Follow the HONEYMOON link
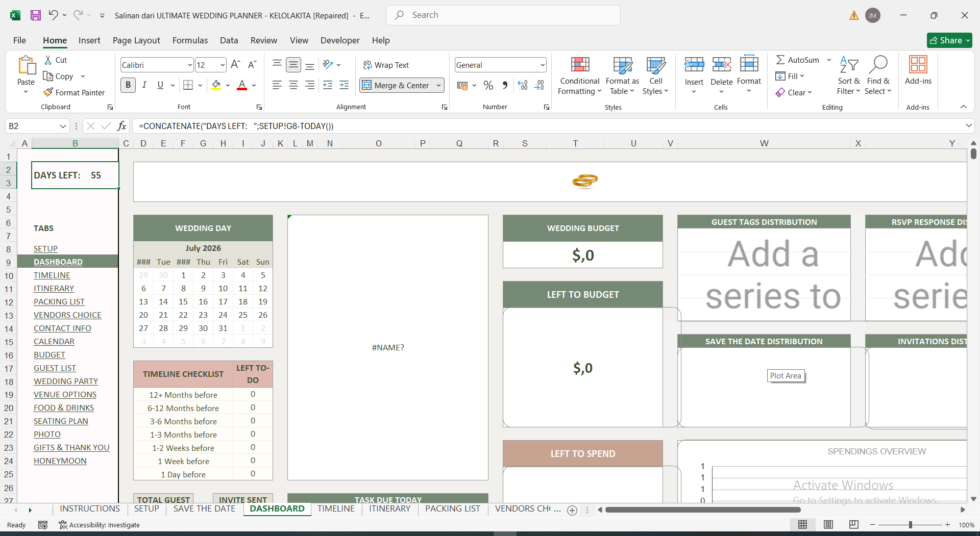This screenshot has width=980, height=536. 60,461
